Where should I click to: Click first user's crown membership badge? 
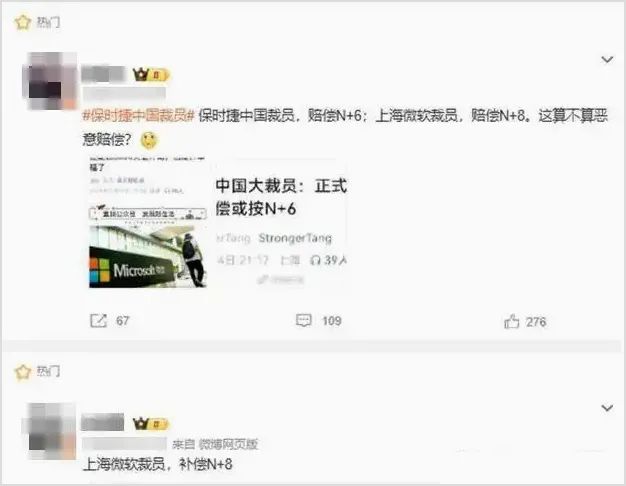[151, 75]
